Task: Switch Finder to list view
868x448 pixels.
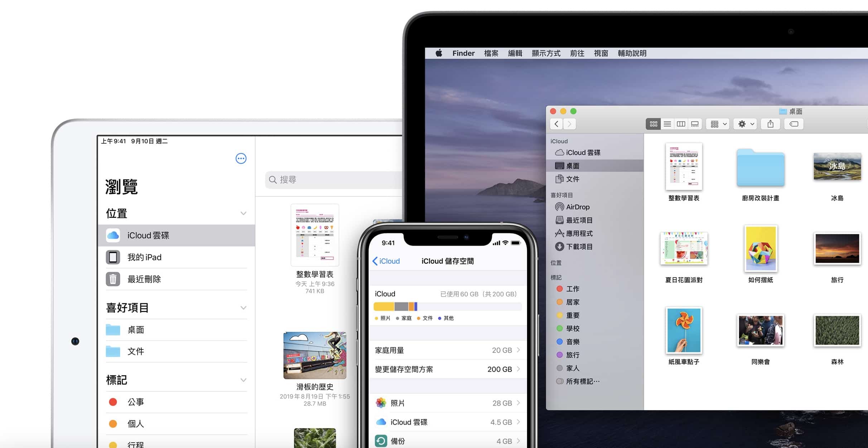Action: pos(667,124)
